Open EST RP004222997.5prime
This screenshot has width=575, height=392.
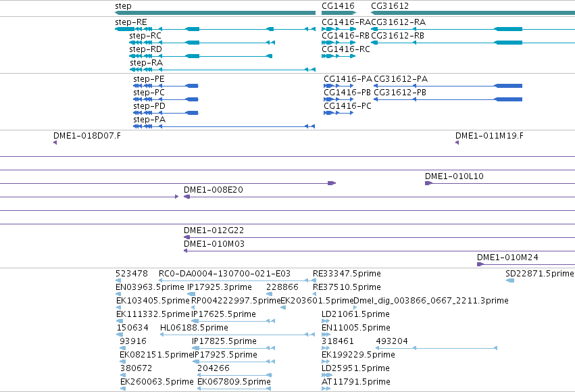click(236, 301)
